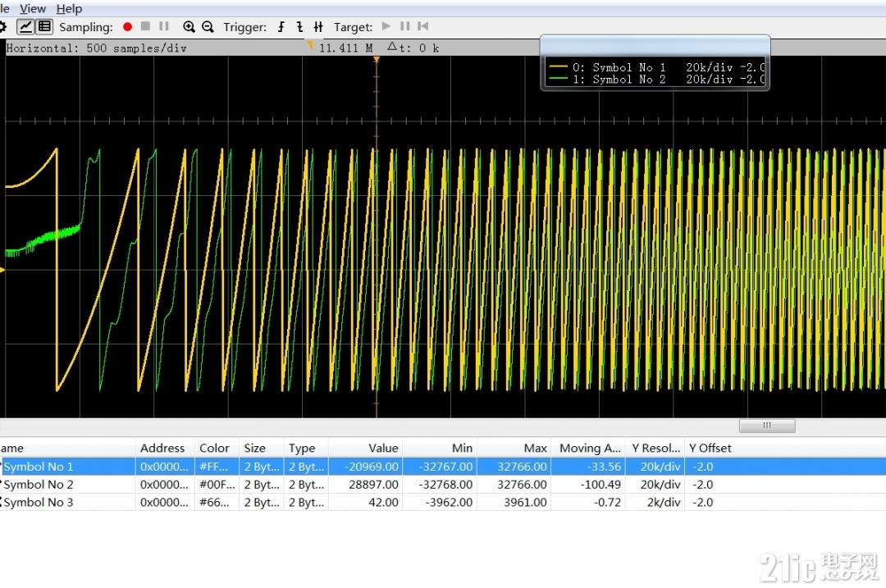This screenshot has height=588, width=886.
Task: Zoom out using the magnifier minus icon
Action: tap(208, 26)
